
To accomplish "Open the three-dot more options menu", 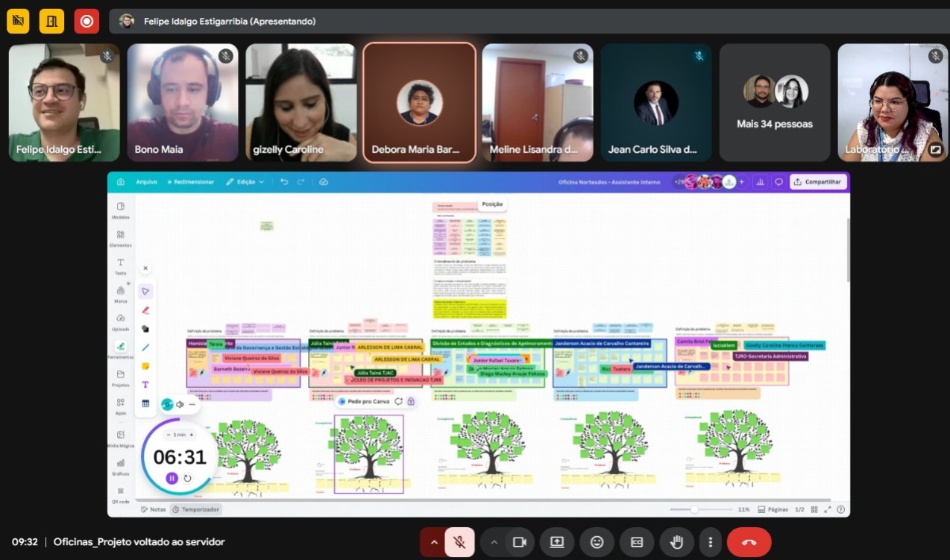I will tap(711, 542).
